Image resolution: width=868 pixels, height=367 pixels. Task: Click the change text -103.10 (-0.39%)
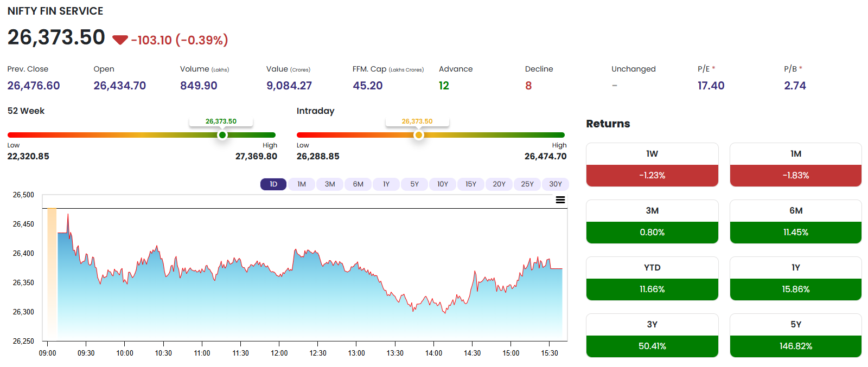pyautogui.click(x=180, y=40)
